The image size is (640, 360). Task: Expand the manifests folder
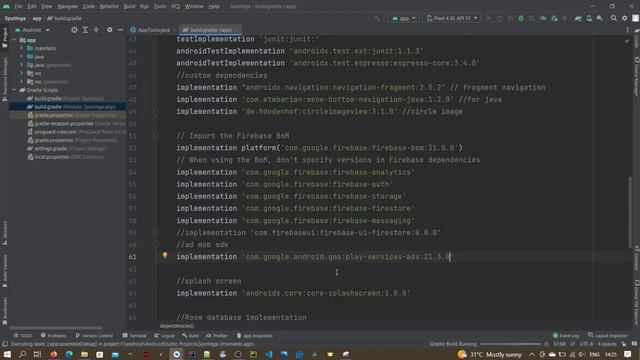pos(22,48)
